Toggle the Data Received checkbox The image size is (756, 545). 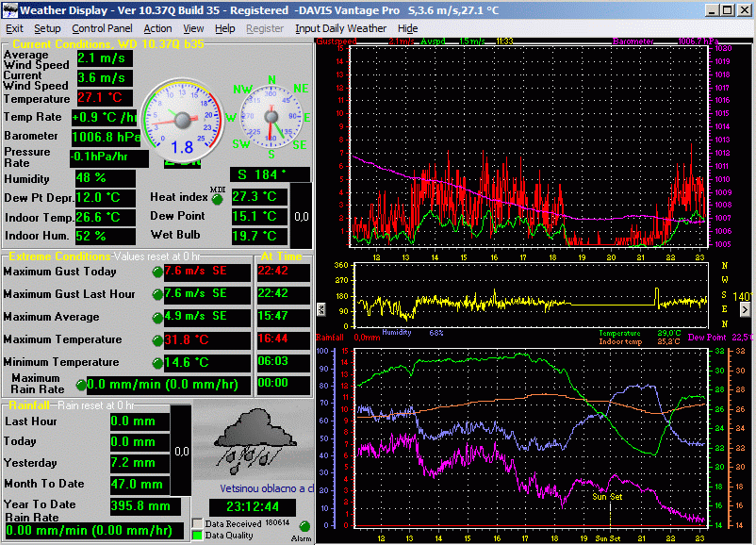(x=197, y=523)
